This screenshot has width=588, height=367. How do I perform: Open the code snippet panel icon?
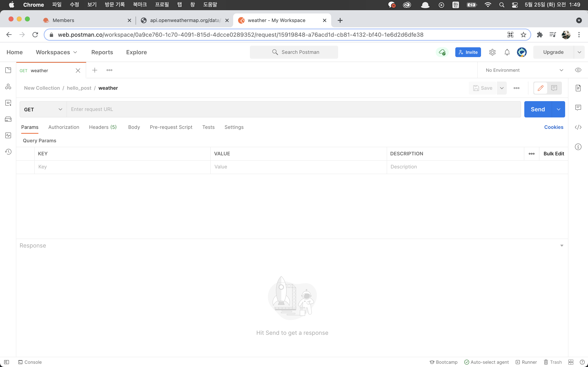pos(578,127)
